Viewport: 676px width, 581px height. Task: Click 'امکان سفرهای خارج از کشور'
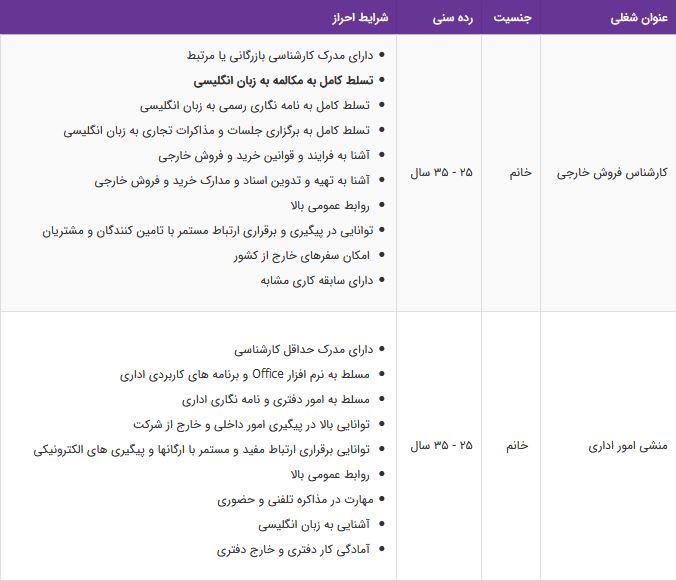click(x=302, y=256)
